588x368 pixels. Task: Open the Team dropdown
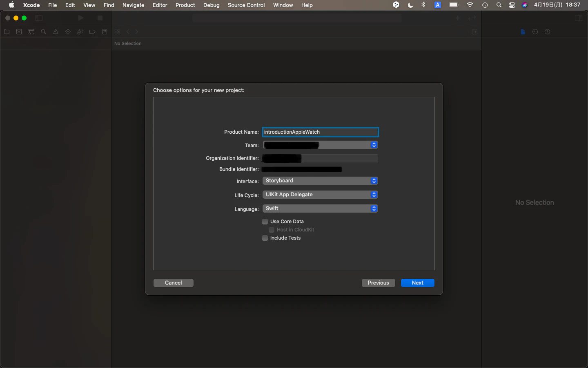321,145
